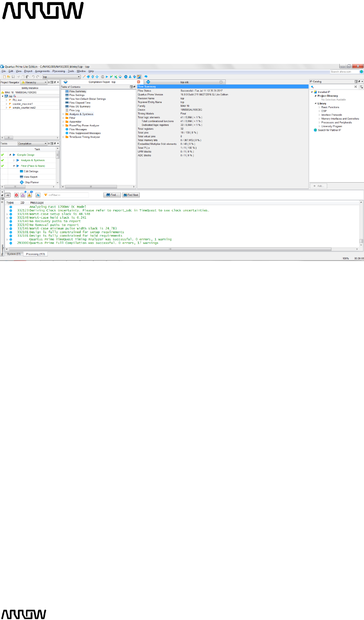Click Fitter (Place & Route) task
Viewport: 364px width, 620px height.
point(33,166)
